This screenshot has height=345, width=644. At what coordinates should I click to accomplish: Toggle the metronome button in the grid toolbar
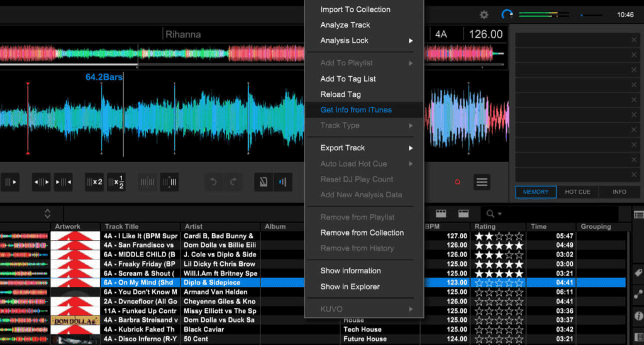(263, 182)
